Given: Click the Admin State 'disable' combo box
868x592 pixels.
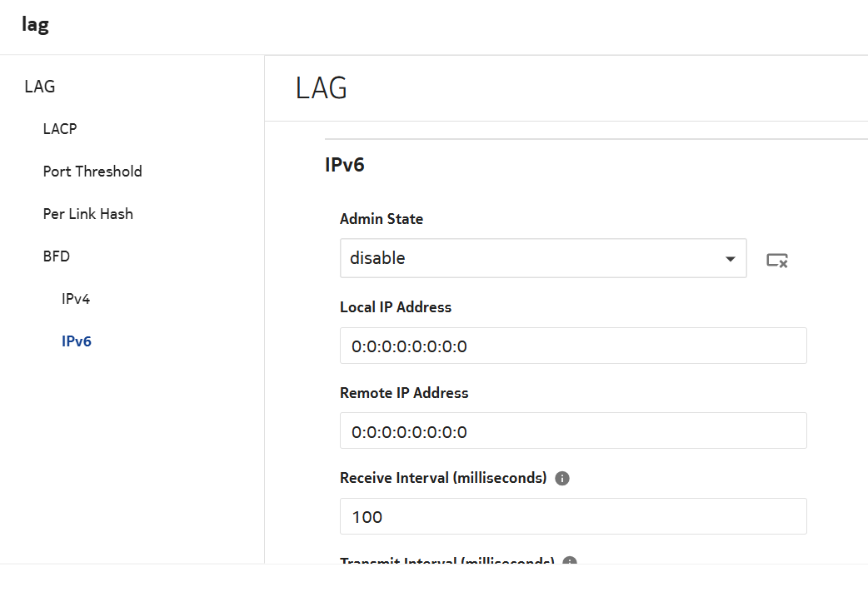Looking at the screenshot, I should point(533,259).
